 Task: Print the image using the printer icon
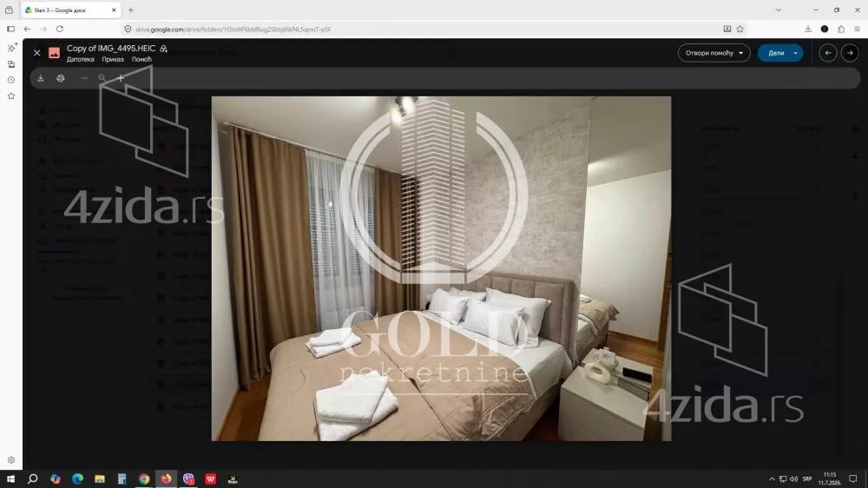(x=61, y=79)
